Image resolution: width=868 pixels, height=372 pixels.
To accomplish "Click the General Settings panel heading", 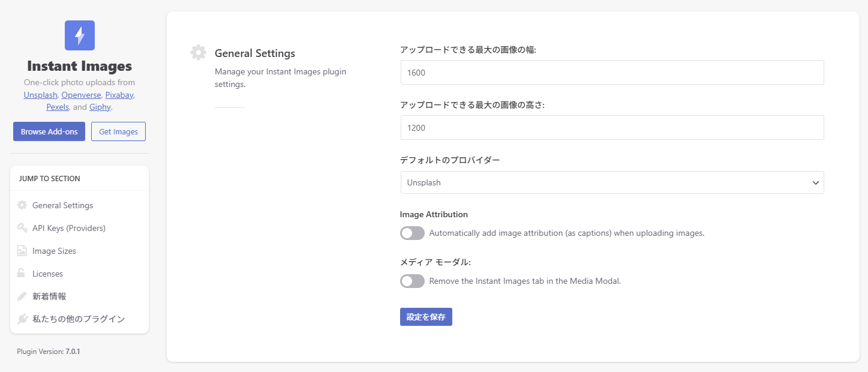I will (x=255, y=53).
